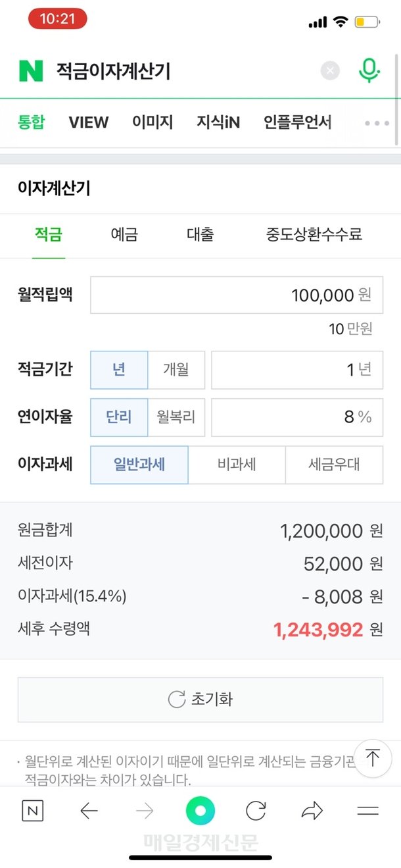Select 월복리 compound interest option
401x868 pixels.
coord(176,417)
